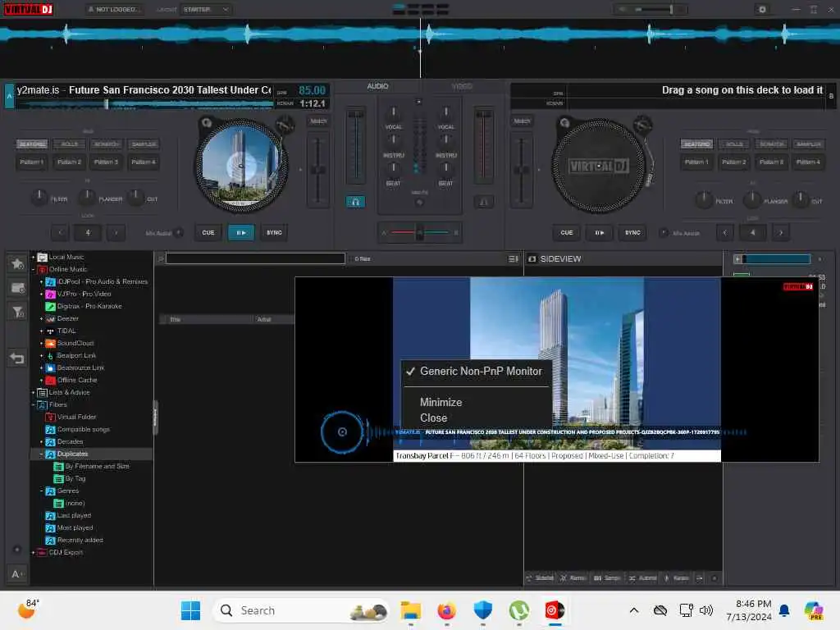Click taskbar volume speaker icon
Image resolution: width=840 pixels, height=630 pixels.
tap(706, 610)
